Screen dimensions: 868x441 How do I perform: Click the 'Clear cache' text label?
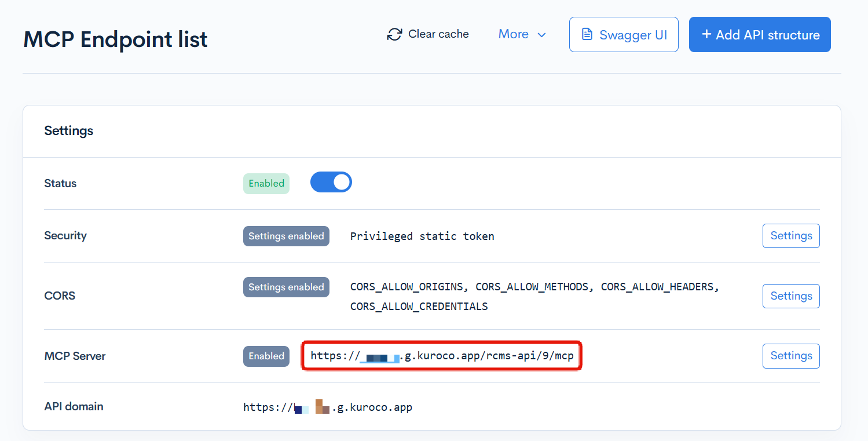(x=438, y=34)
